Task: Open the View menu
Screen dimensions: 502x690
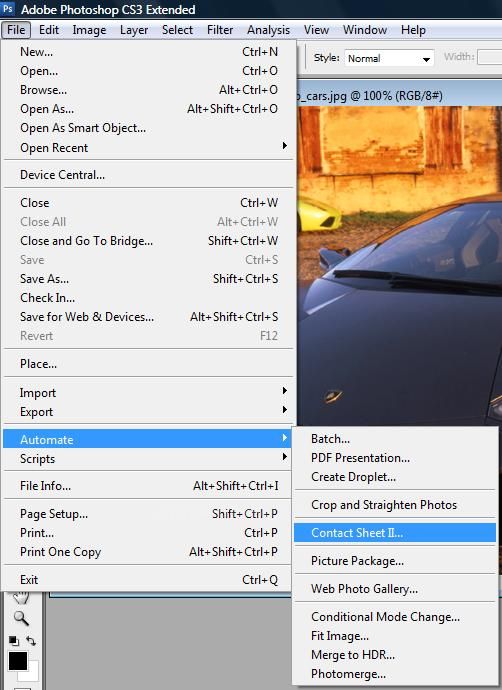Action: coord(316,30)
